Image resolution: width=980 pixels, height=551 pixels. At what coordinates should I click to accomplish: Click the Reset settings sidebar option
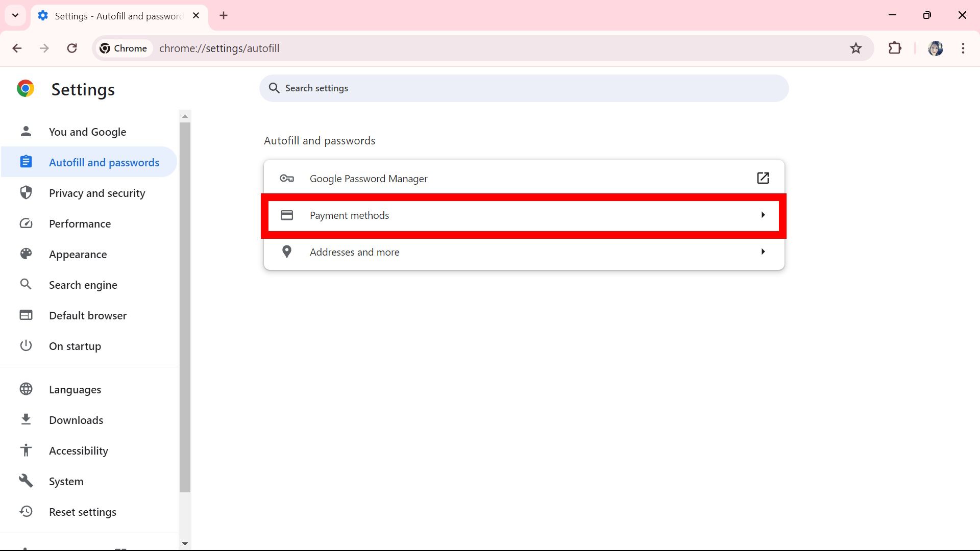[x=82, y=512]
